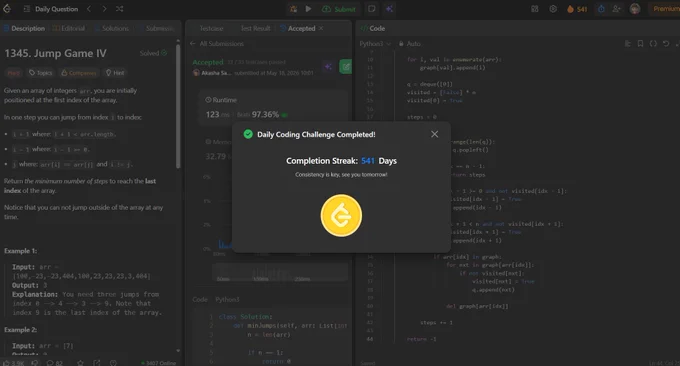Click the green edit solution button
This screenshot has height=366, width=680.
coord(346,66)
